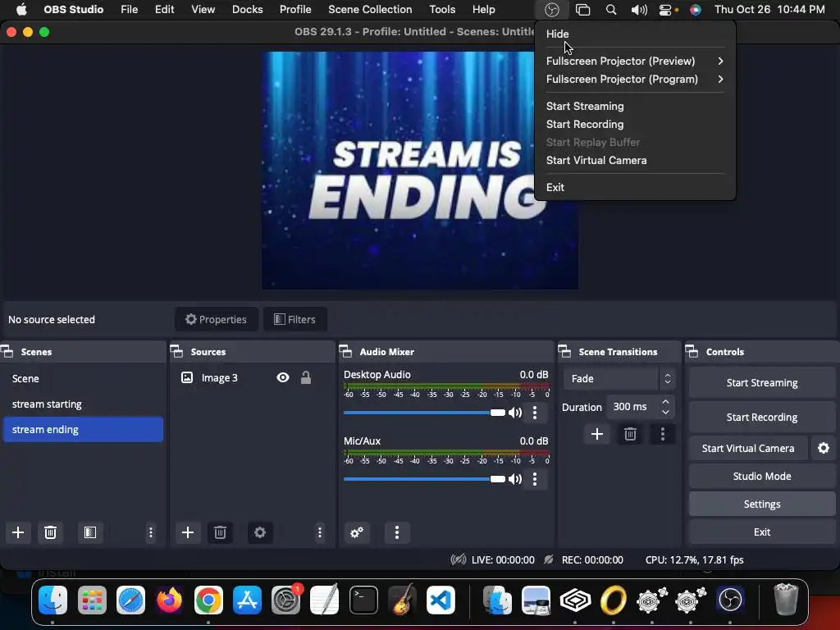This screenshot has width=840, height=630.
Task: Undock the Scenes panel via title icon
Action: [x=7, y=351]
